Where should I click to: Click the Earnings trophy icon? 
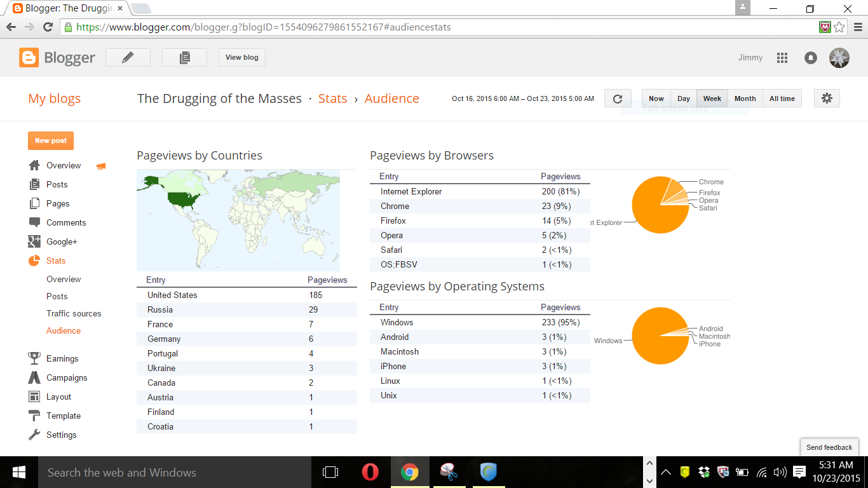click(34, 358)
